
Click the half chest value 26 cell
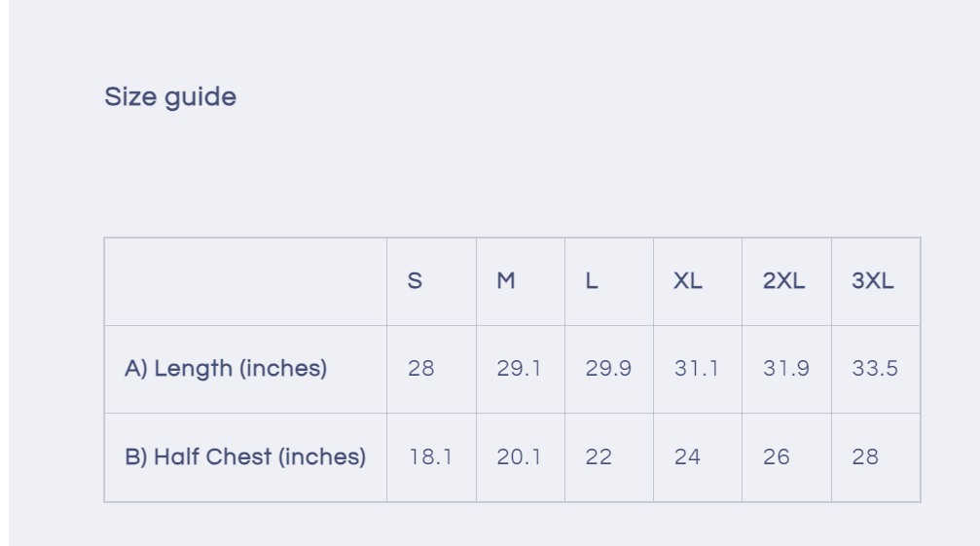coord(777,456)
